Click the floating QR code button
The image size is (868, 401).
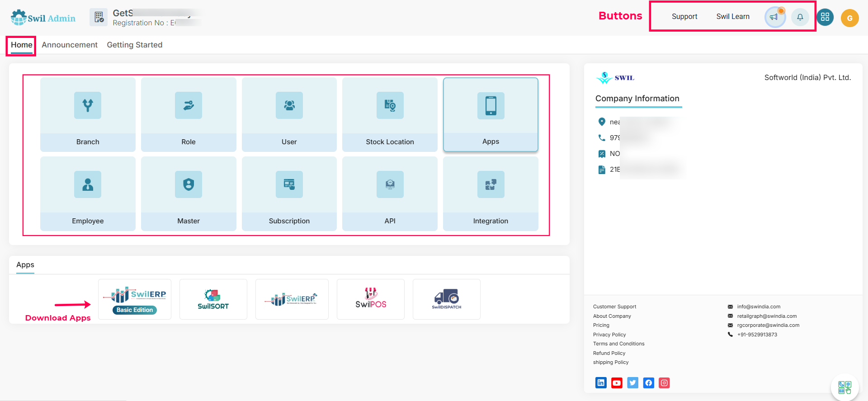[x=844, y=387]
